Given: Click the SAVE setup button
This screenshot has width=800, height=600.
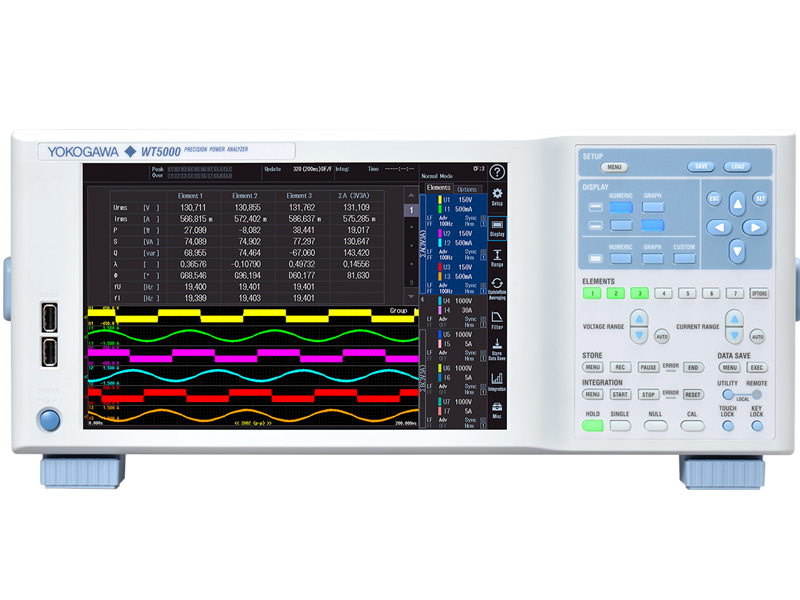Looking at the screenshot, I should [701, 167].
